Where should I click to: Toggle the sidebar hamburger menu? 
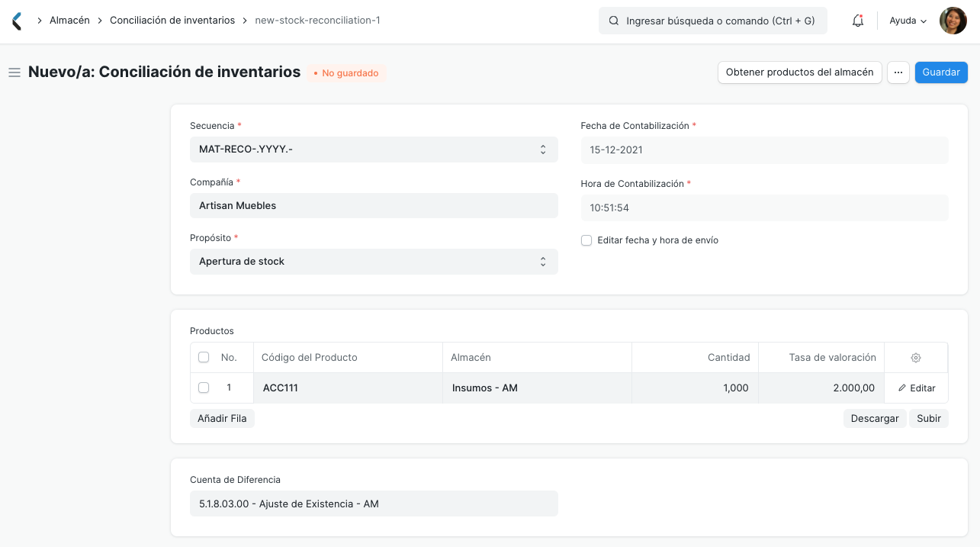[14, 72]
